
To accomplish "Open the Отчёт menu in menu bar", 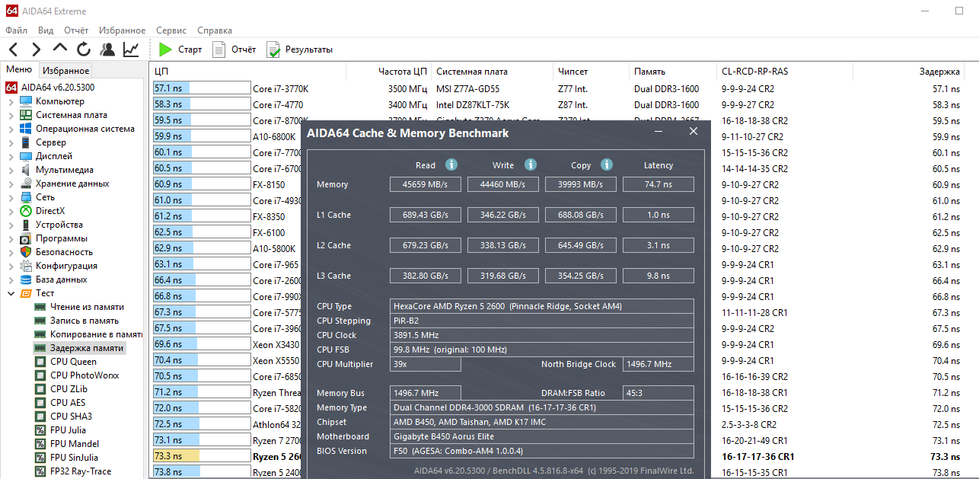I will [x=76, y=30].
